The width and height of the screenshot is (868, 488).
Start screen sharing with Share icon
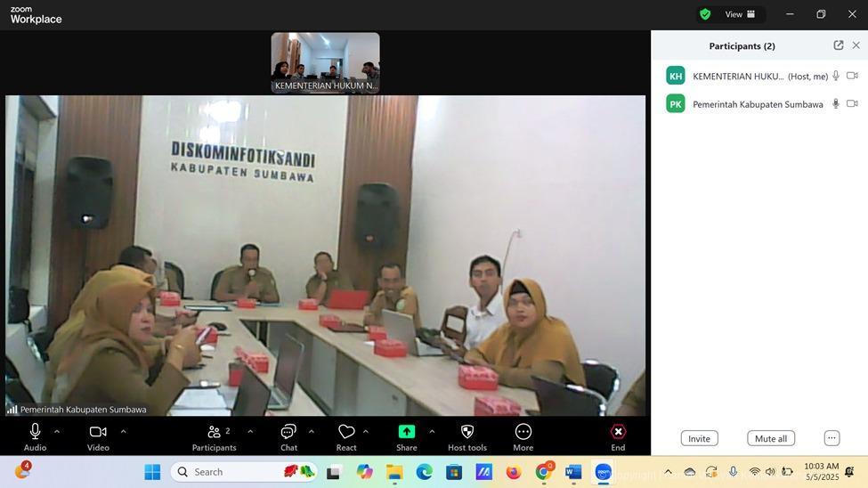(x=406, y=432)
